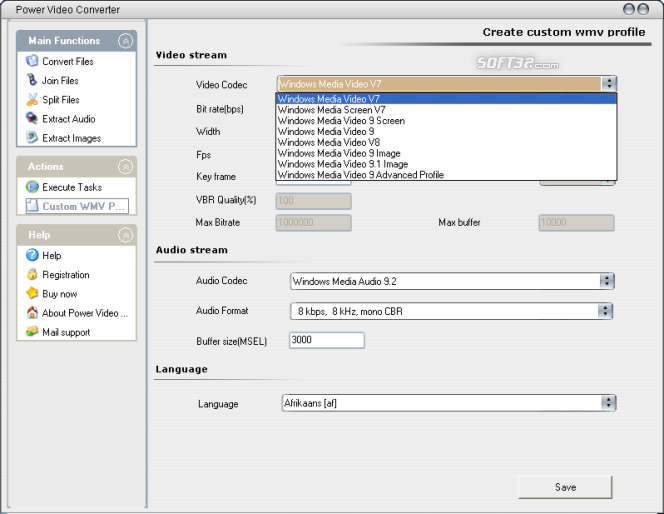Click the VBR Quality field
The height and width of the screenshot is (514, 664).
313,201
